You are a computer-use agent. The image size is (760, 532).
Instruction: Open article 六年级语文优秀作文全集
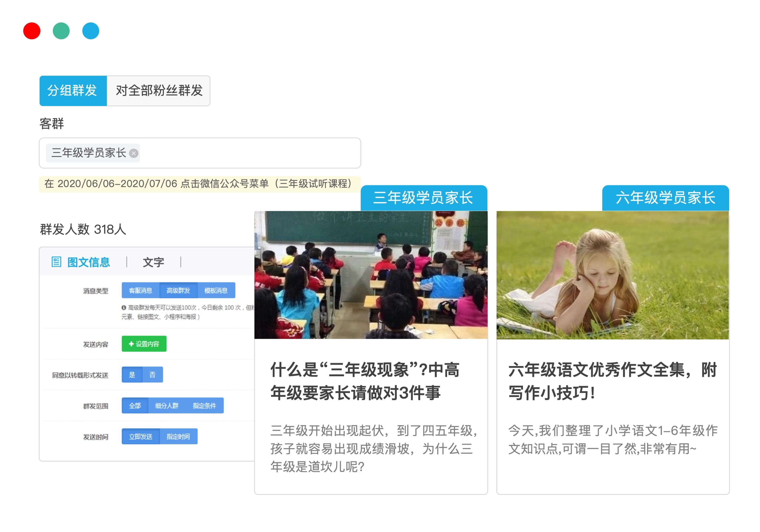(613, 381)
